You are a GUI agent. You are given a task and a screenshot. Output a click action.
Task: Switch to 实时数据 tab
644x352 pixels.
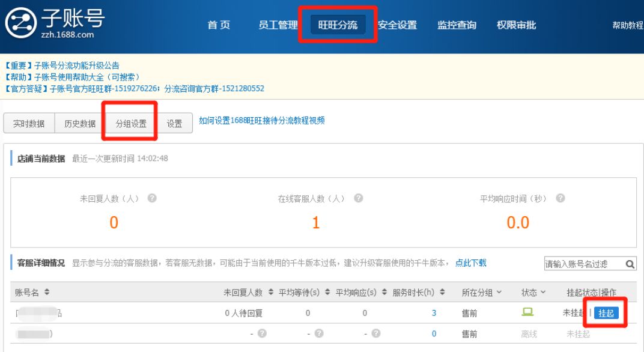(x=29, y=124)
